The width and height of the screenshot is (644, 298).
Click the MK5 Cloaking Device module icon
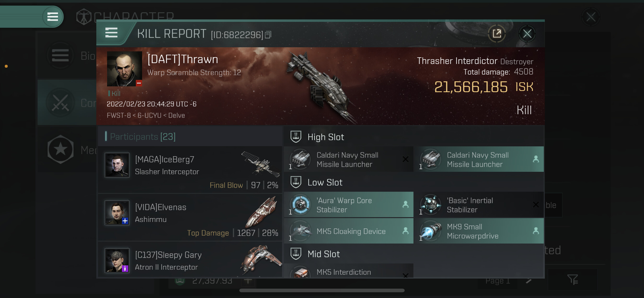pyautogui.click(x=301, y=231)
